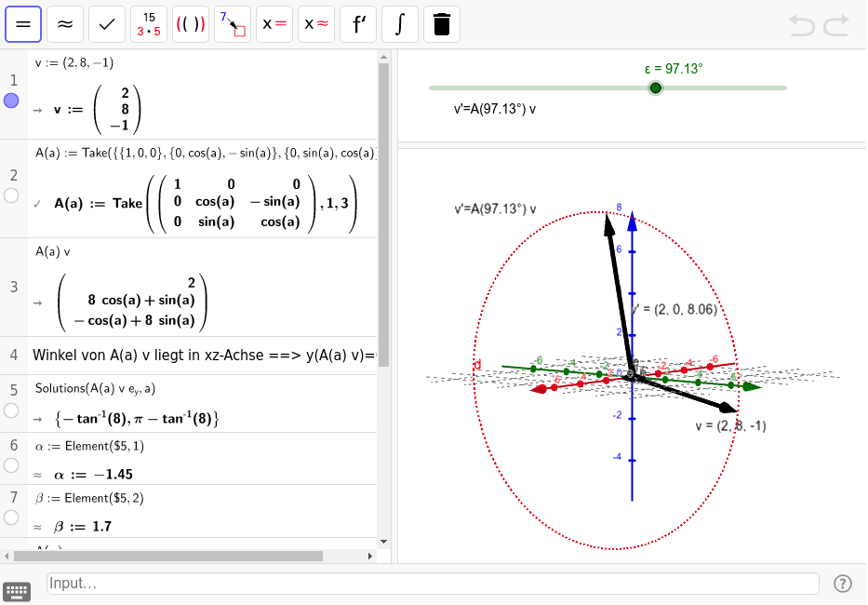Click the ε slider handle
Image resolution: width=868 pixels, height=605 pixels.
point(656,87)
